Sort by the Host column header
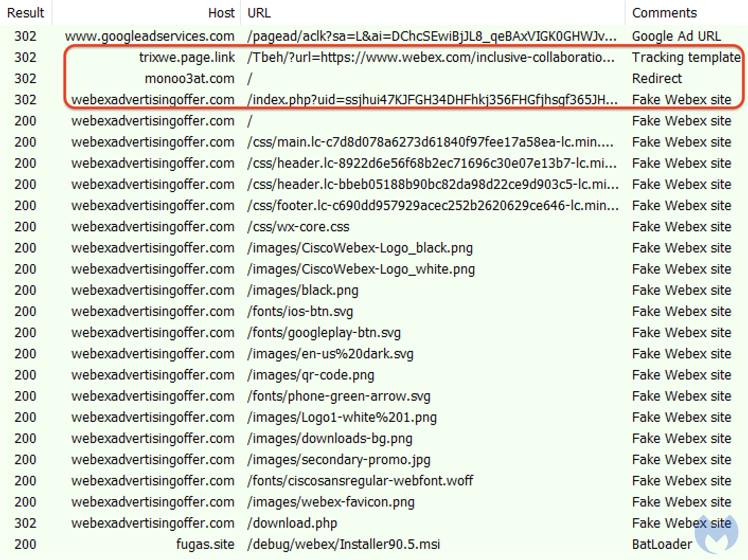Viewport: 748px width, 560px height. click(x=221, y=13)
